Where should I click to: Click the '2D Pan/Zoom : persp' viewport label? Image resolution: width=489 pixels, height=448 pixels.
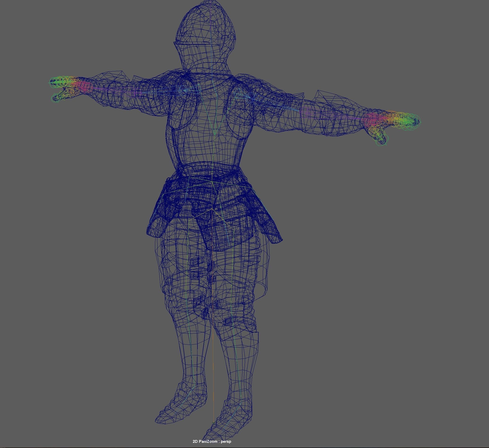click(212, 441)
